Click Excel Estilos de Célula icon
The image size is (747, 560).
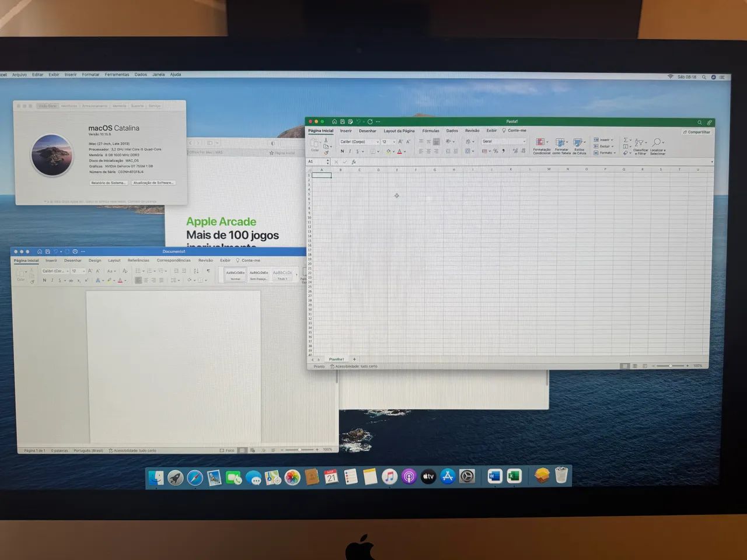578,142
